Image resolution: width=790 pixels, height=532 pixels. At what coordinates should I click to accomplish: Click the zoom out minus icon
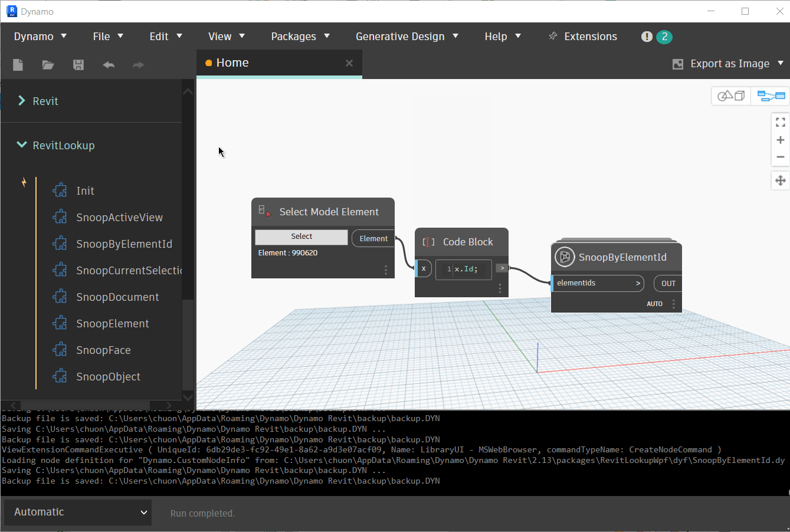pos(780,157)
